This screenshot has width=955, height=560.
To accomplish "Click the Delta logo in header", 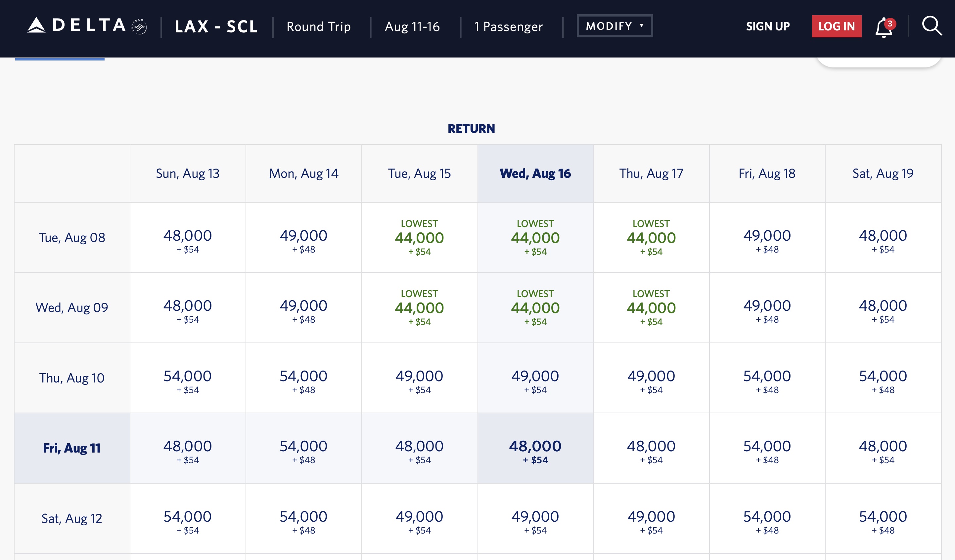I will pyautogui.click(x=76, y=26).
